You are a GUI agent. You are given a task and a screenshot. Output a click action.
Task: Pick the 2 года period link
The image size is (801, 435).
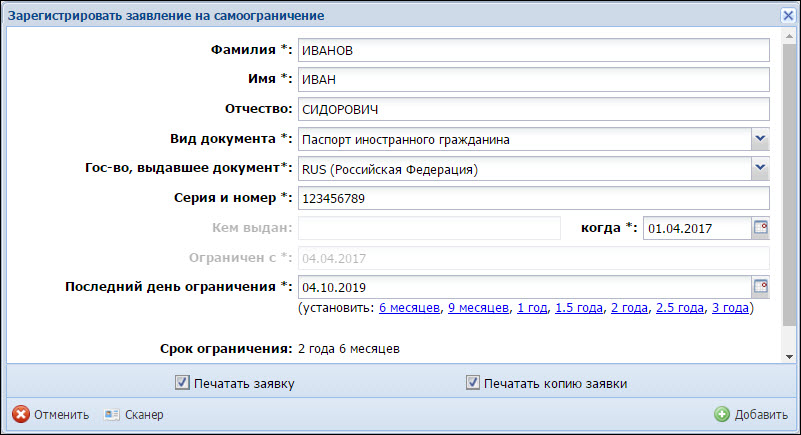coord(629,309)
